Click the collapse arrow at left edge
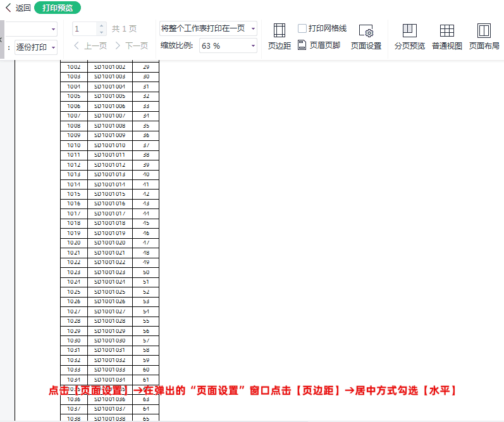 [1, 40]
